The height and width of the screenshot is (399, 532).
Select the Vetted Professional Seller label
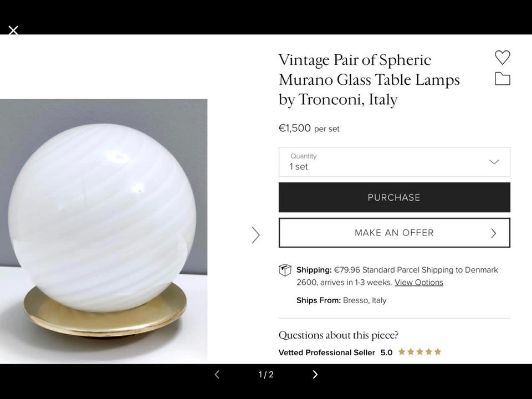point(327,352)
